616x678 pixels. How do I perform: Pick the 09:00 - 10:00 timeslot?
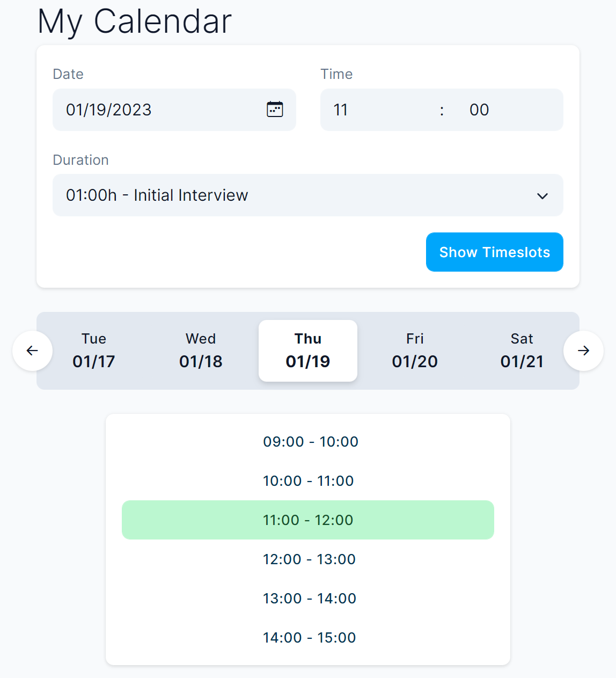[x=310, y=442]
